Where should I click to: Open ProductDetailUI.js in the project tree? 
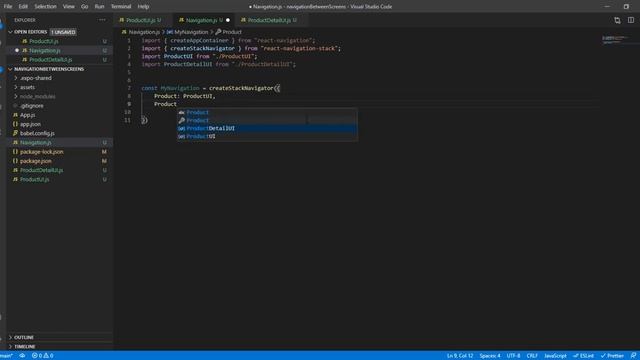point(42,170)
